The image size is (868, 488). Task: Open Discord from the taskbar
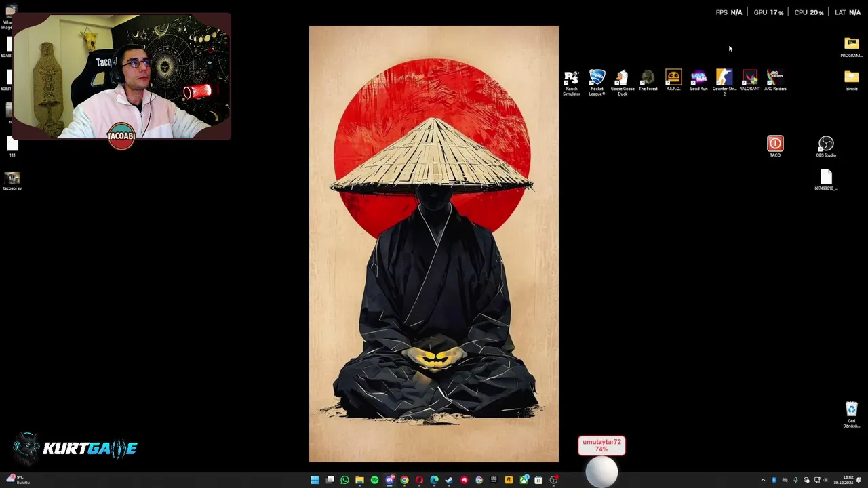[x=390, y=480]
